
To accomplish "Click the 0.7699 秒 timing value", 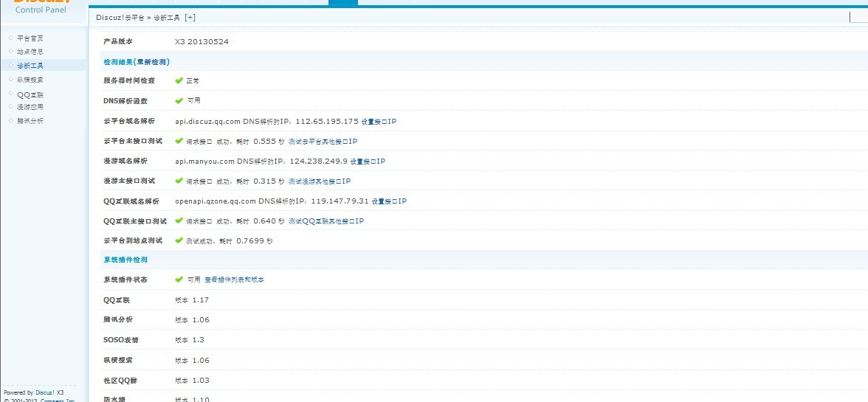I will point(255,241).
